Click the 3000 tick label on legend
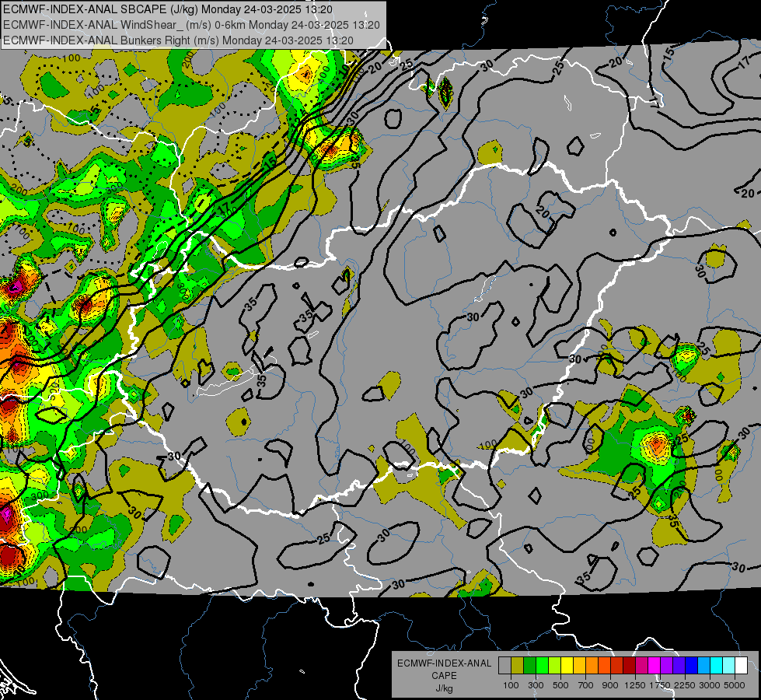 pyautogui.click(x=710, y=685)
